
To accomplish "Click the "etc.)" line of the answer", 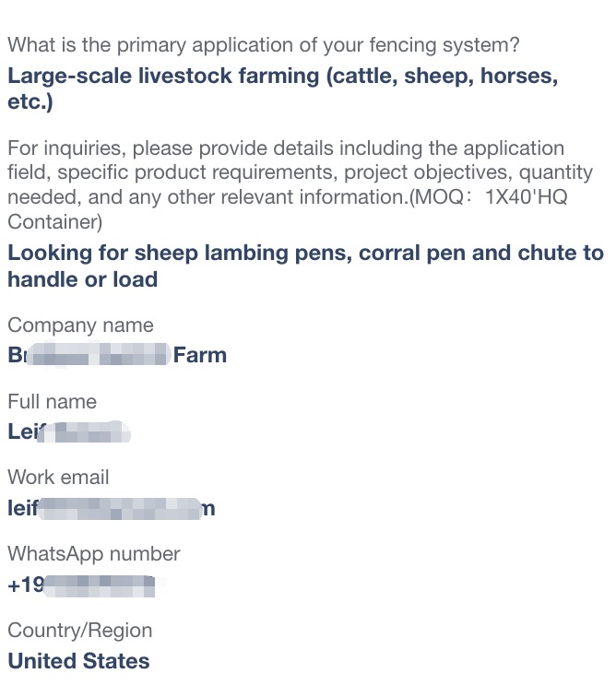I will [x=30, y=101].
